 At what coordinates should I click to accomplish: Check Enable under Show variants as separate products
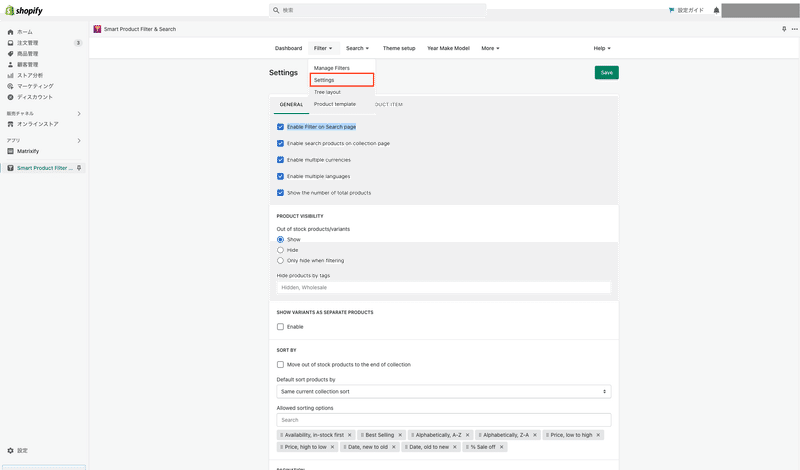tap(280, 327)
